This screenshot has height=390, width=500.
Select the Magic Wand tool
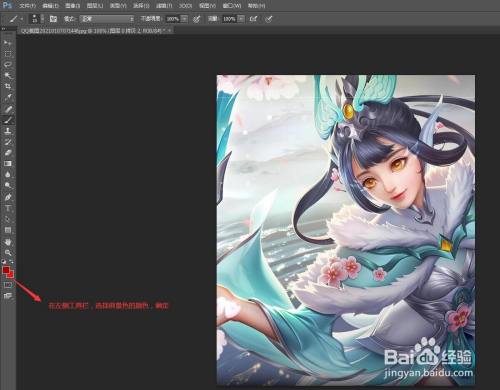click(x=8, y=76)
